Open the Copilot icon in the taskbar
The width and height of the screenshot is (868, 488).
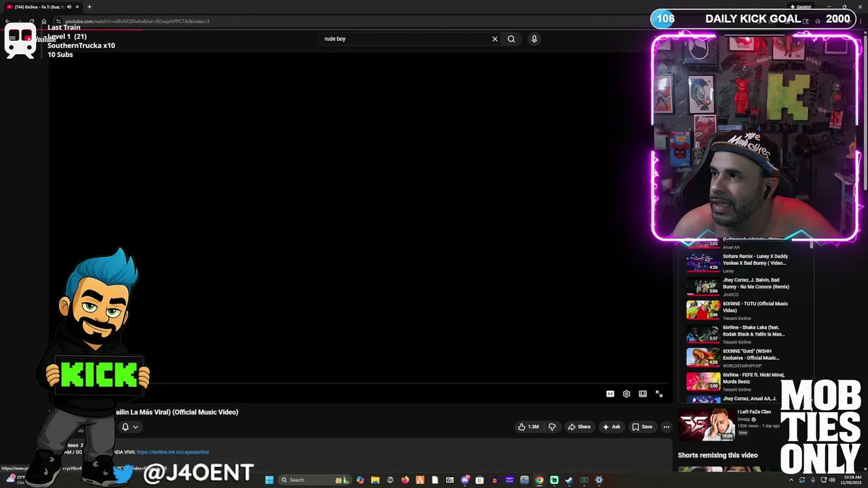(x=361, y=480)
